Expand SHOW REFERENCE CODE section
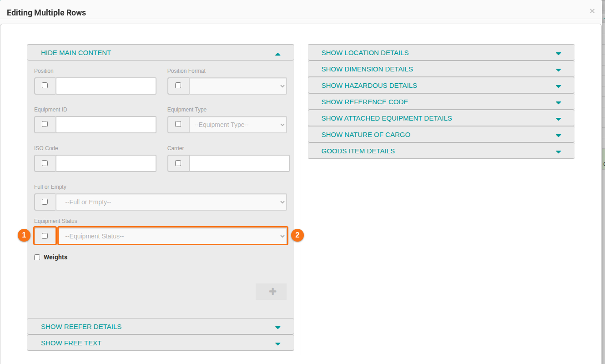The height and width of the screenshot is (364, 605). click(x=441, y=102)
